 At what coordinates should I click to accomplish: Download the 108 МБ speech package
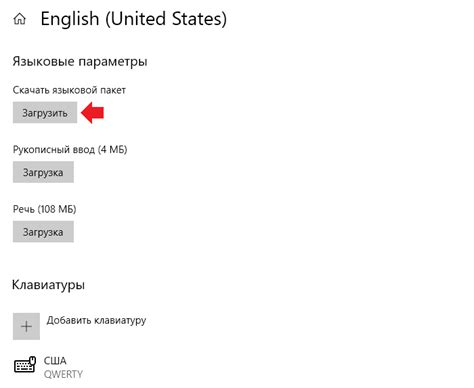pos(43,232)
